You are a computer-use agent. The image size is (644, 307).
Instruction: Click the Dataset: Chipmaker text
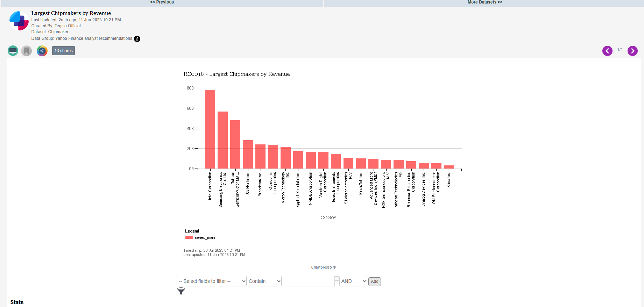[50, 32]
